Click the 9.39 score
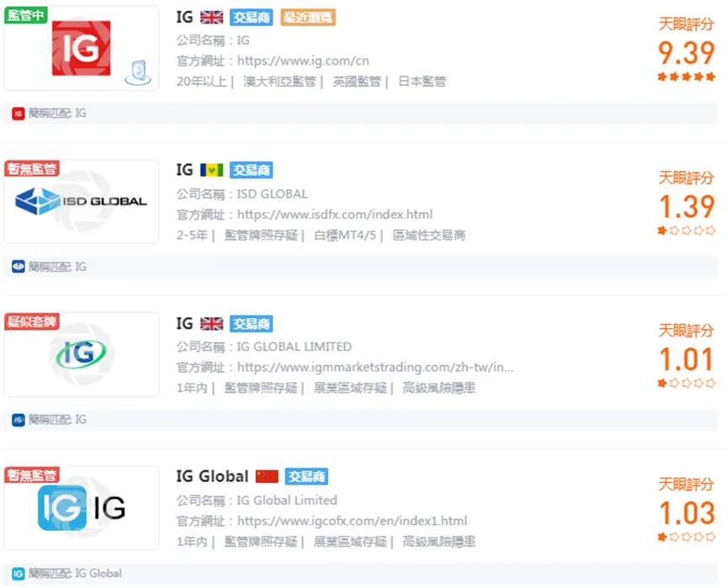 click(686, 52)
